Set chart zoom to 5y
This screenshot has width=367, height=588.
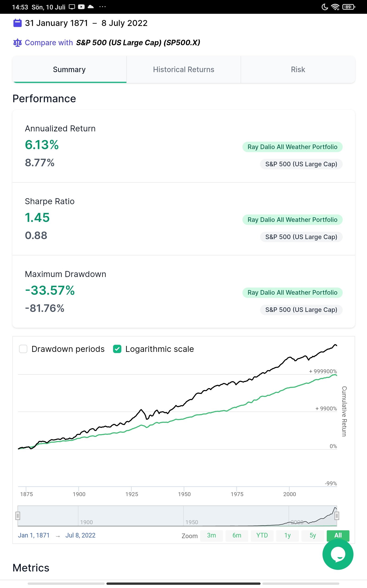(x=313, y=535)
